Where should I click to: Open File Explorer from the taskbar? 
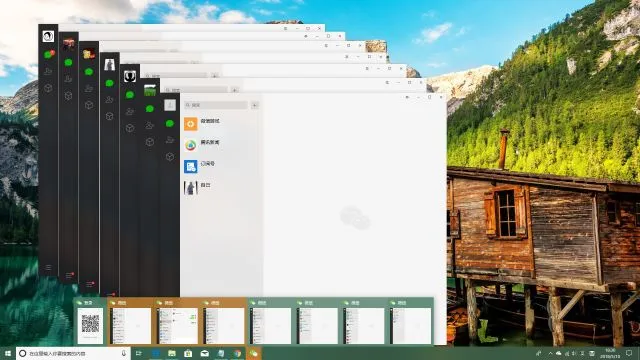(x=172, y=353)
